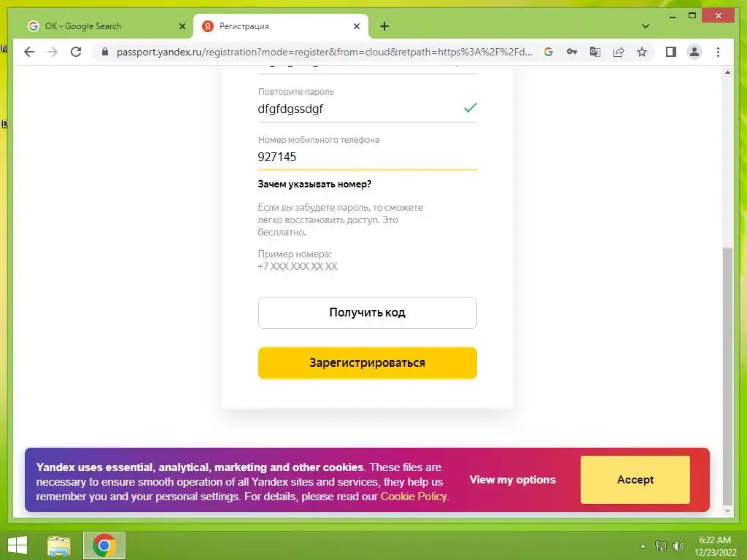Image resolution: width=747 pixels, height=560 pixels.
Task: Click the Повторите пароль field
Action: click(x=368, y=109)
